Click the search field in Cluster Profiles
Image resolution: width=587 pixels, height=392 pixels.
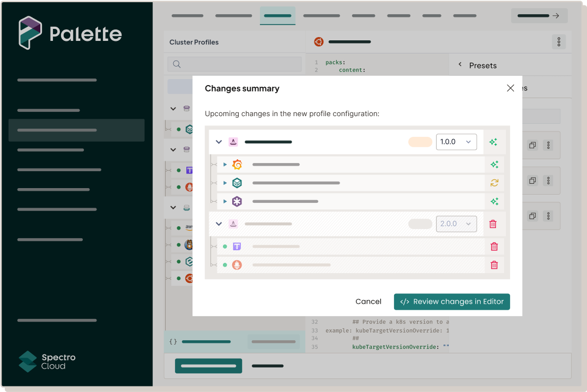(x=235, y=64)
